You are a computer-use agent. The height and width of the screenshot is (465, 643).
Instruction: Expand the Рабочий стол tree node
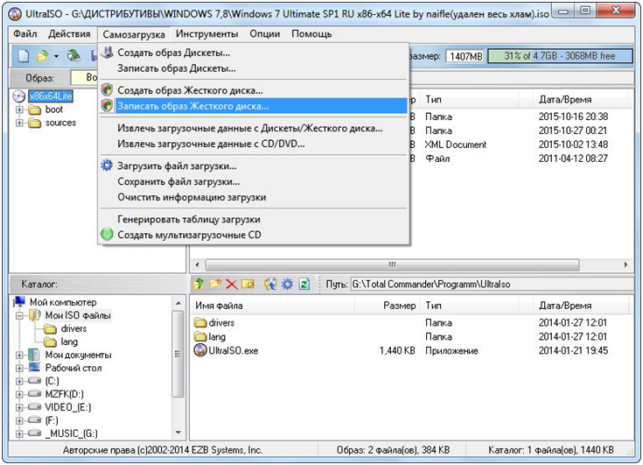point(19,368)
